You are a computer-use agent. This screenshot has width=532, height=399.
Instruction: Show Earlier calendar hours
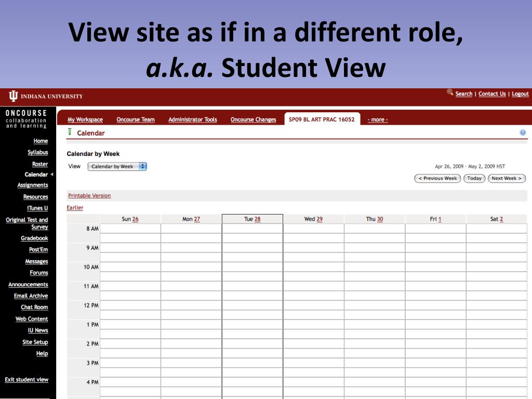[75, 208]
